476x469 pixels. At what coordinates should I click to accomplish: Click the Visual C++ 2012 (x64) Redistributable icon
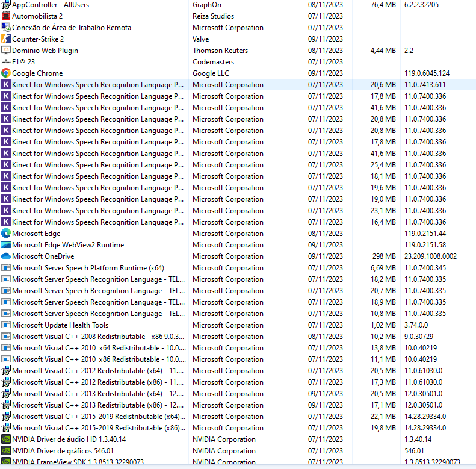tap(6, 371)
